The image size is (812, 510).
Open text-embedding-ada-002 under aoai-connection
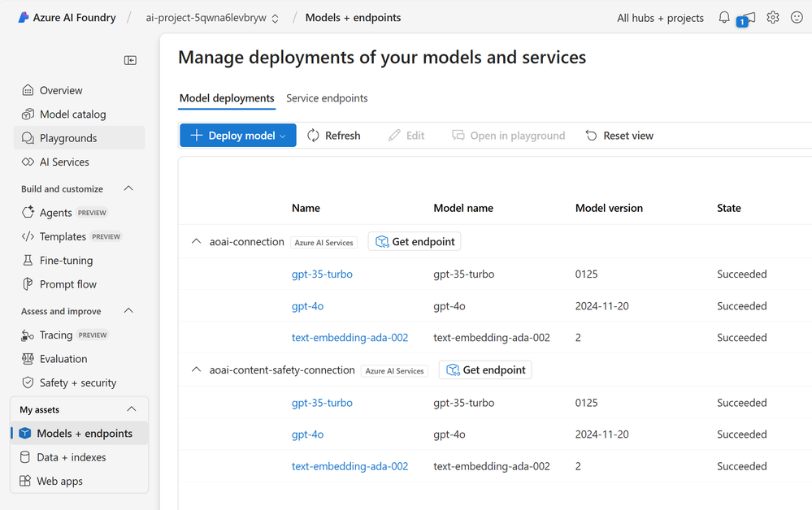click(x=350, y=338)
